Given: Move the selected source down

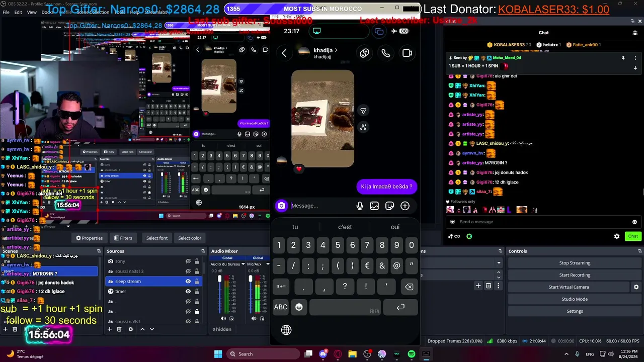Looking at the screenshot, I should point(152,329).
